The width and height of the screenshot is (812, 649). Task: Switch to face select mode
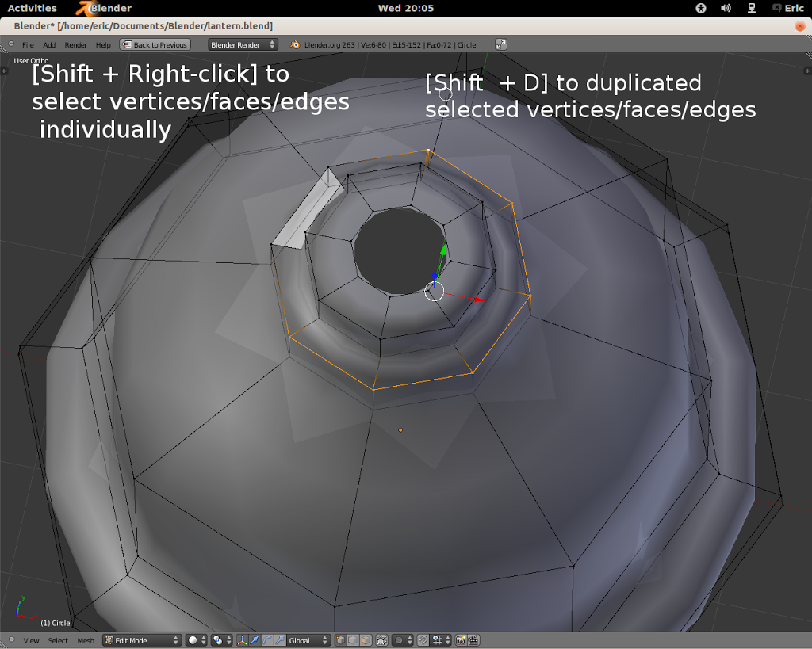tap(364, 640)
